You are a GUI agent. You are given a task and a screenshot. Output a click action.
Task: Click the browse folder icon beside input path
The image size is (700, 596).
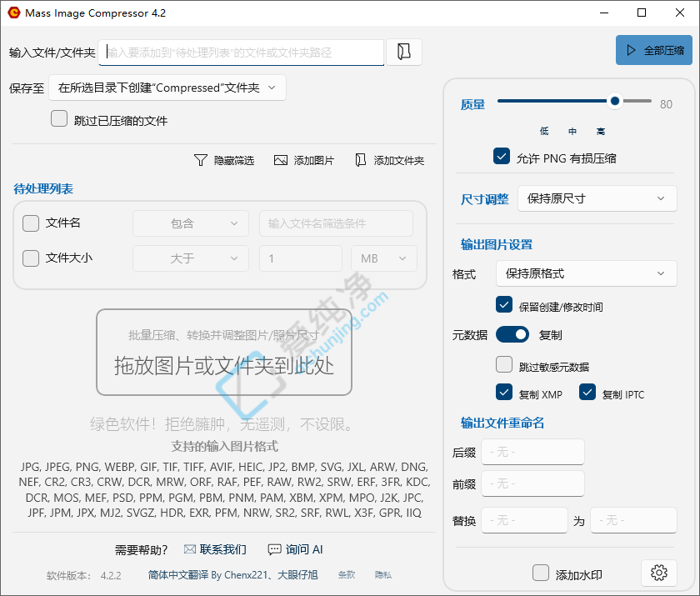[x=403, y=52]
